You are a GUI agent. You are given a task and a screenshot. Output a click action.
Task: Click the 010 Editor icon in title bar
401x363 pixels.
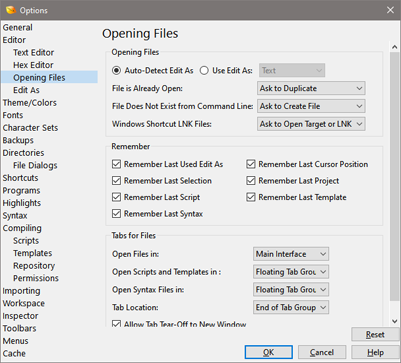pos(11,10)
